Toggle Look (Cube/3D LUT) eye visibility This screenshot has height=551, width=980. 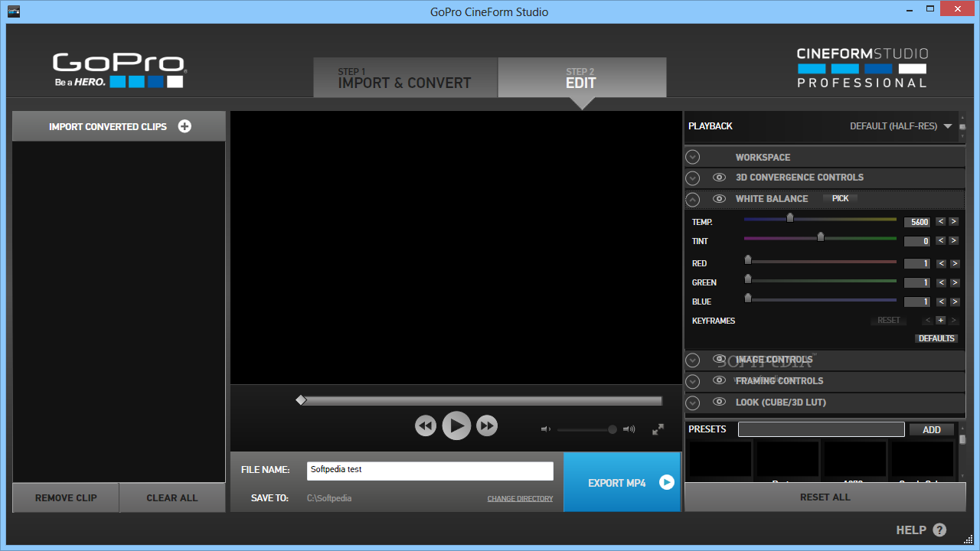pos(719,402)
